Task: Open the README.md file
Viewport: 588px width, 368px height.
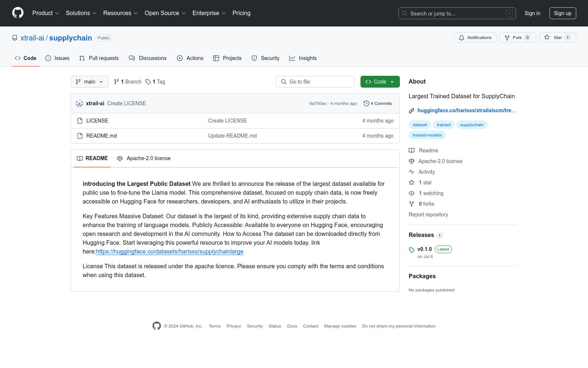Action: click(101, 136)
